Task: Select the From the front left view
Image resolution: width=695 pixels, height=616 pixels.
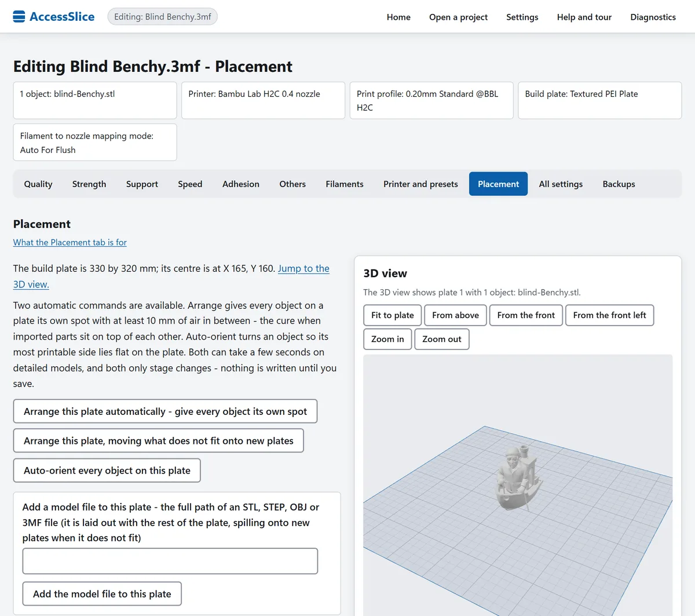Action: point(609,315)
